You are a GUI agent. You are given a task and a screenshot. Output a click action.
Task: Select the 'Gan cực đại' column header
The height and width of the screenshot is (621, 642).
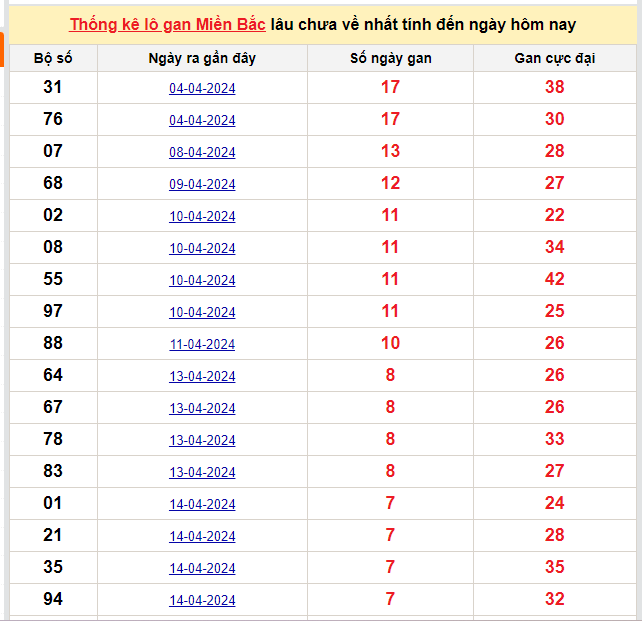(554, 58)
